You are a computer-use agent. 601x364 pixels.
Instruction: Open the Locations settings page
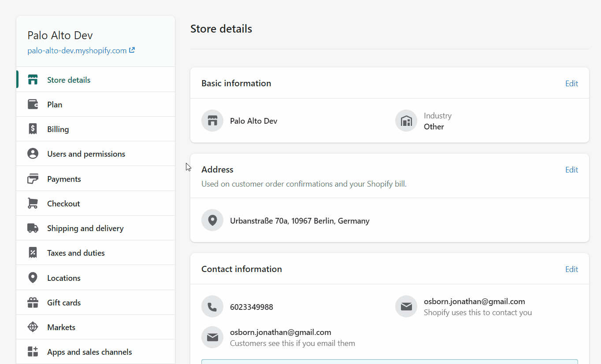[x=64, y=278]
